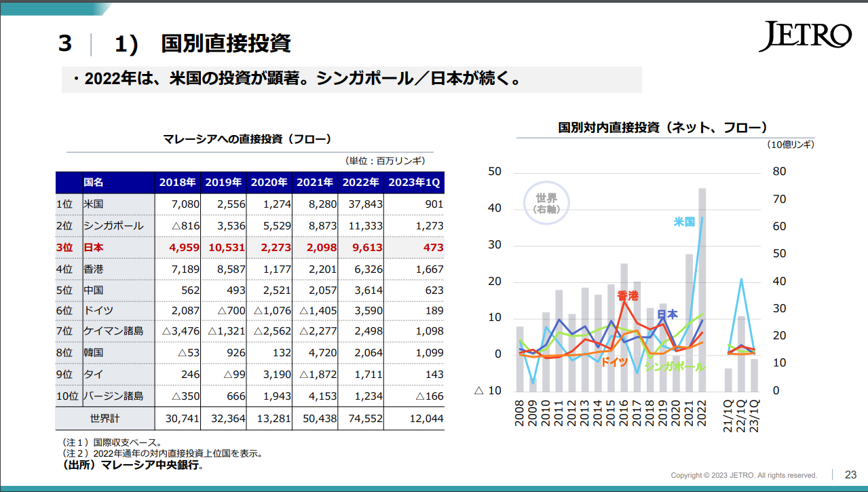Select the 2023年1Q column header
868x492 pixels.
click(413, 182)
